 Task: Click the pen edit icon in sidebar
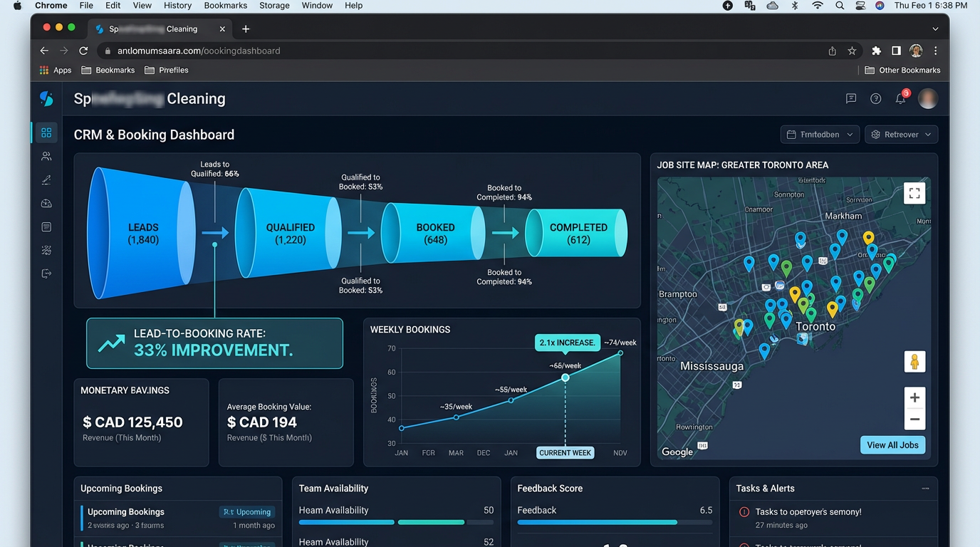tap(46, 179)
